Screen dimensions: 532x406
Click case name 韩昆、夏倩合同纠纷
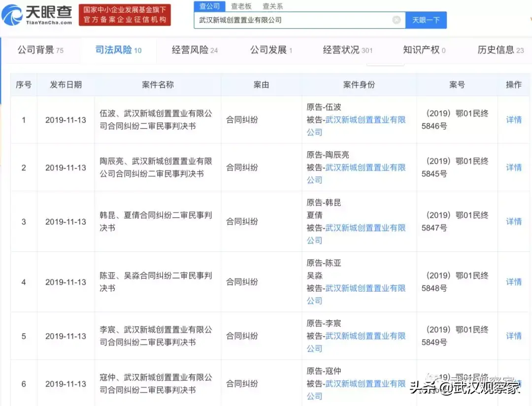(156, 221)
